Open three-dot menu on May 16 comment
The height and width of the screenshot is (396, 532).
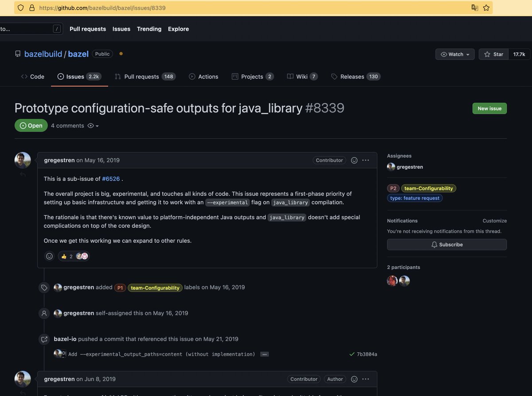click(366, 160)
